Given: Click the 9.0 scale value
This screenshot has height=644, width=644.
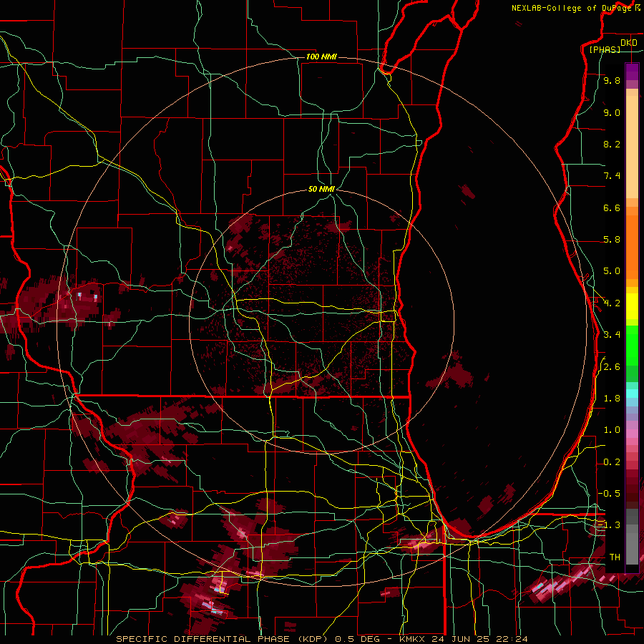Looking at the screenshot, I should pos(612,112).
